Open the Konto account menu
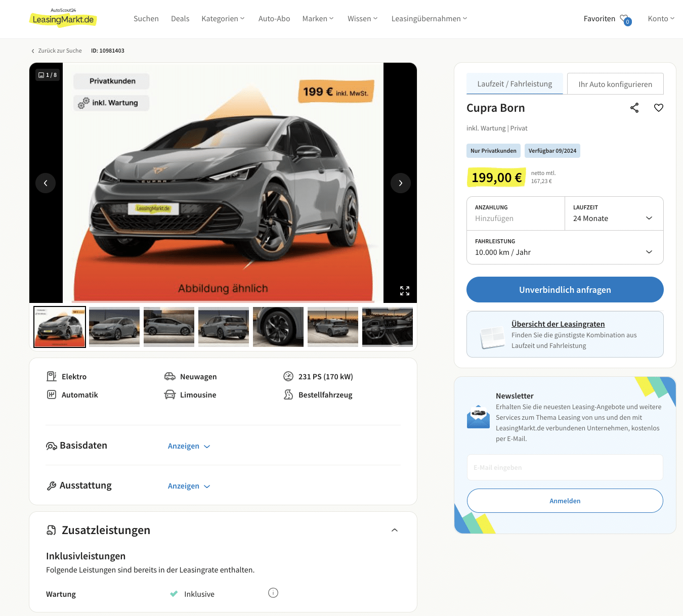This screenshot has height=616, width=683. click(661, 19)
